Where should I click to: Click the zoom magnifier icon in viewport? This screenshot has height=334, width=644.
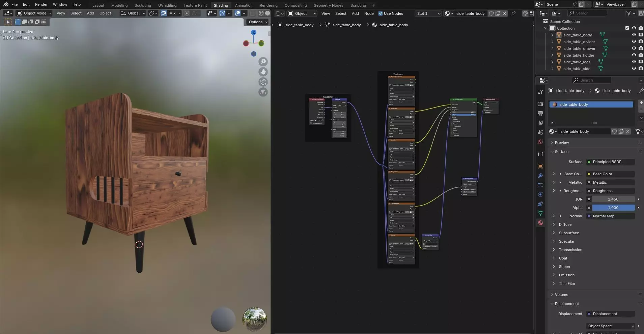[x=263, y=62]
